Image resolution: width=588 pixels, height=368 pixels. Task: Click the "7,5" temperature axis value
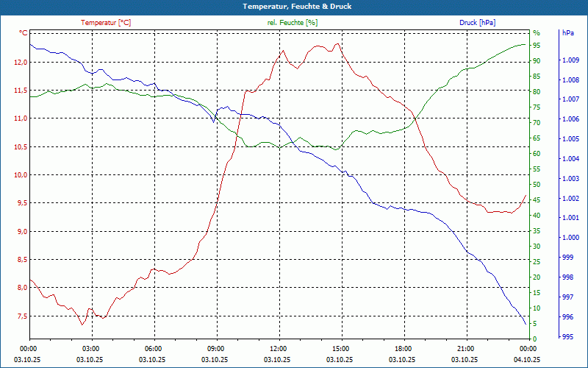coord(23,316)
